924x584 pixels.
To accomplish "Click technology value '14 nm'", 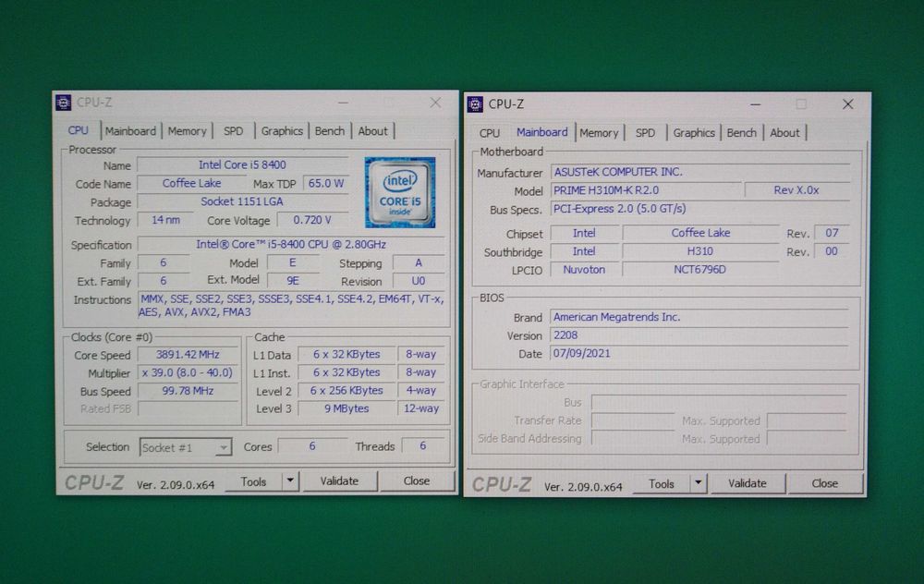I will pyautogui.click(x=165, y=220).
